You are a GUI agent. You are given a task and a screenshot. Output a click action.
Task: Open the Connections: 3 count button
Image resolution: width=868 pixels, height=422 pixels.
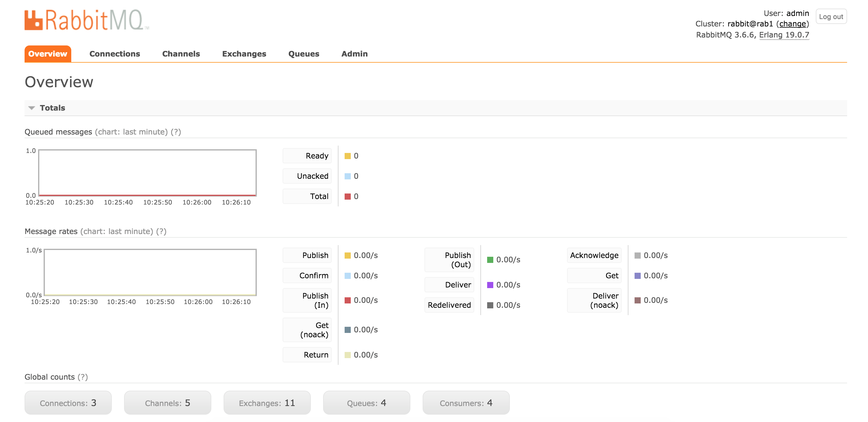[x=68, y=403]
